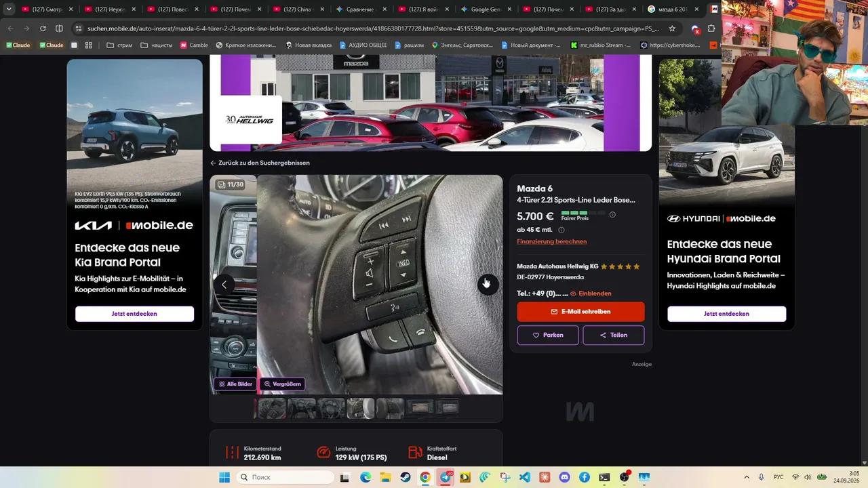The image size is (868, 488).
Task: Open the apps grid bookmark icon
Action: coord(89,45)
